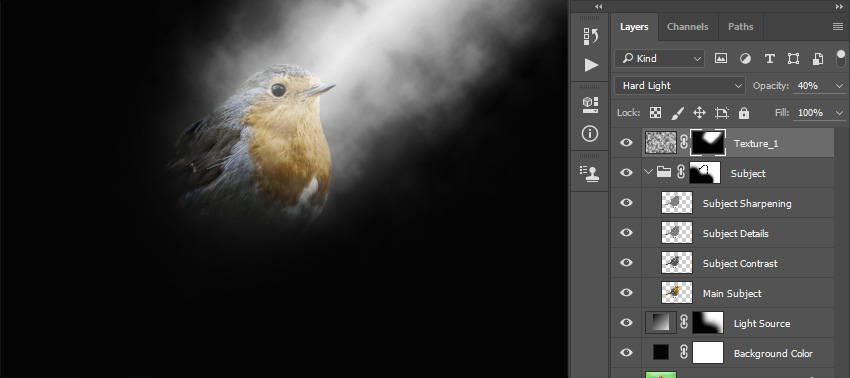Select the Background Color white mask thumbnail
The image size is (850, 378).
[x=708, y=353]
